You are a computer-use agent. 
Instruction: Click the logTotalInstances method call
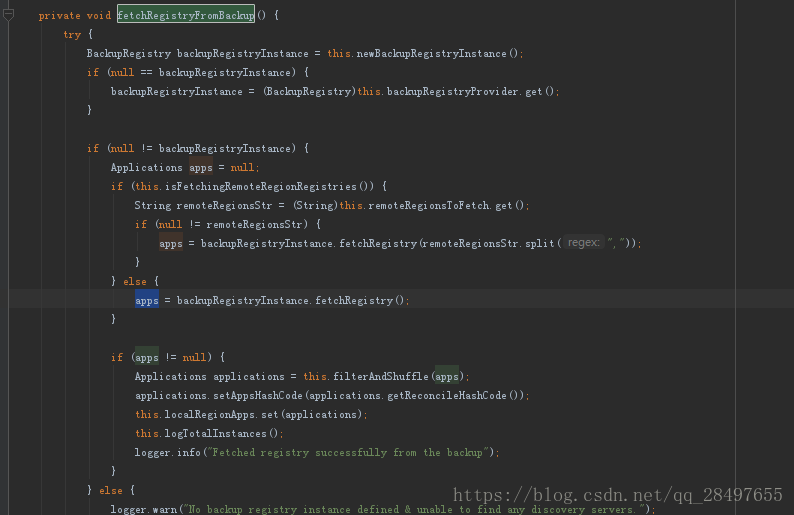216,434
